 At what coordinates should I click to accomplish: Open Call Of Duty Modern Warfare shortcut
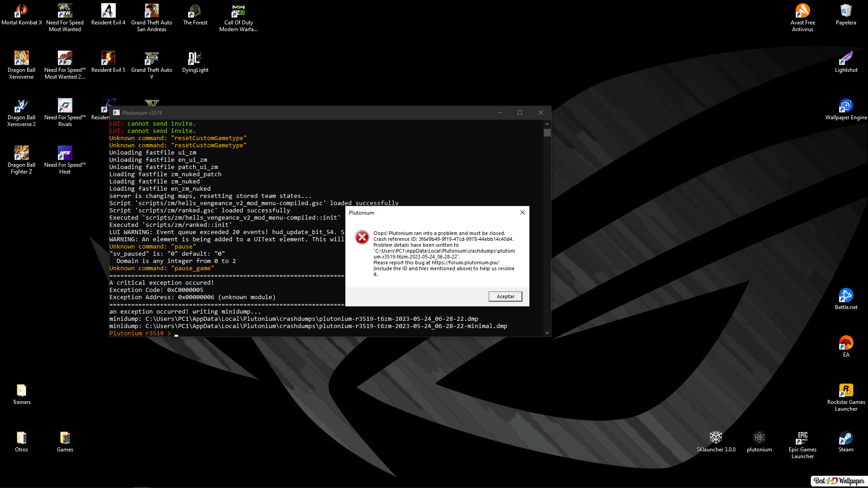238,18
